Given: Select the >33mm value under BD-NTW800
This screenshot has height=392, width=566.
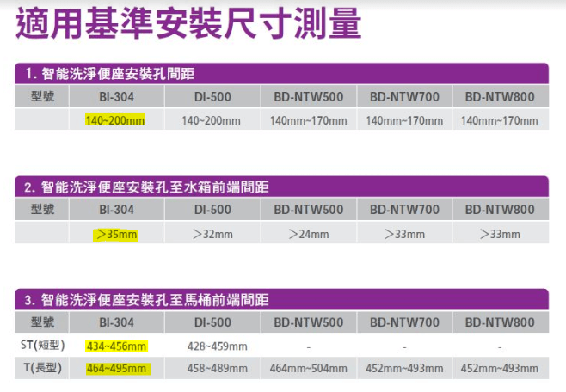Looking at the screenshot, I should pos(500,234).
